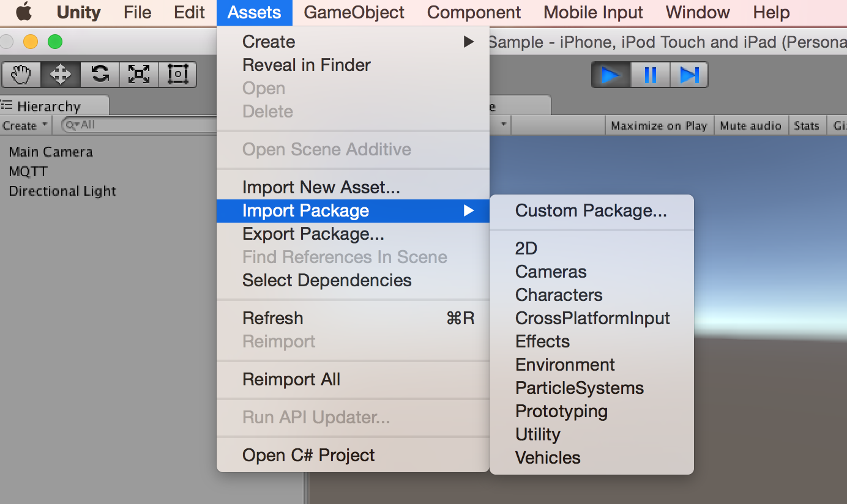The image size is (847, 504).
Task: Toggle Mute audio in Game view
Action: tap(750, 125)
